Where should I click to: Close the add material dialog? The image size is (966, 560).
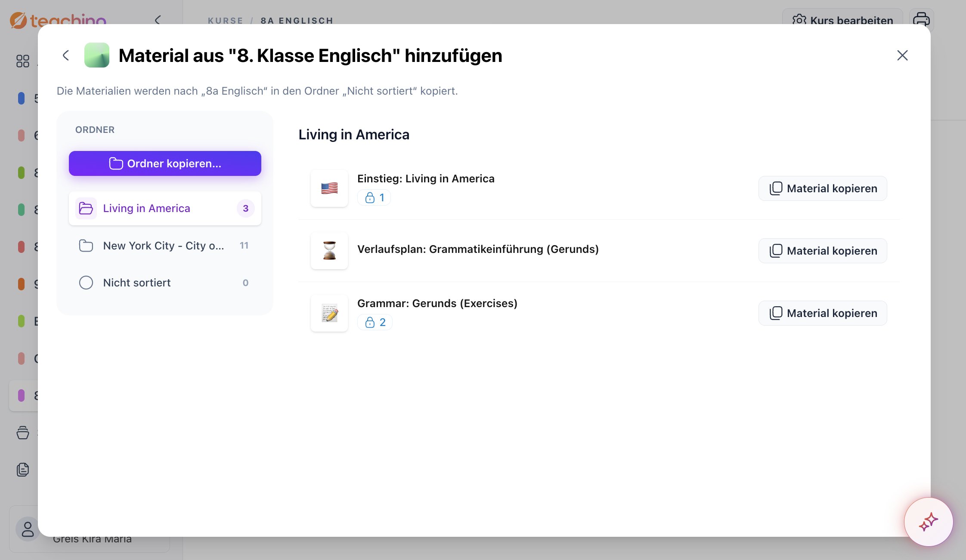(902, 55)
